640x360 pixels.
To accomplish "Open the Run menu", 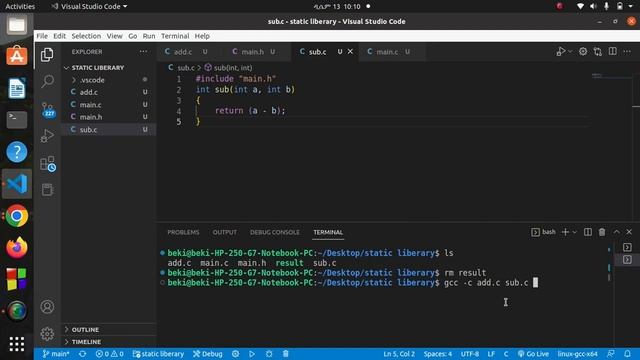I will pyautogui.click(x=149, y=36).
